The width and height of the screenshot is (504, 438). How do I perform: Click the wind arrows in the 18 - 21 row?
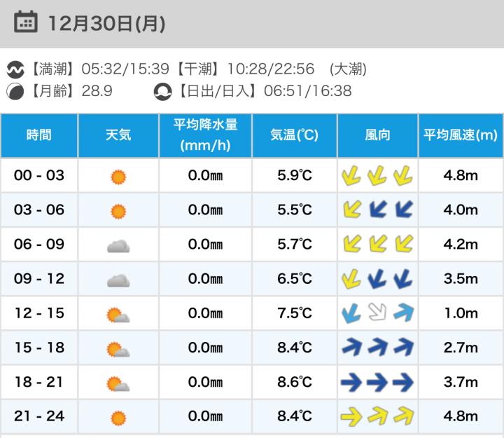coord(377,382)
